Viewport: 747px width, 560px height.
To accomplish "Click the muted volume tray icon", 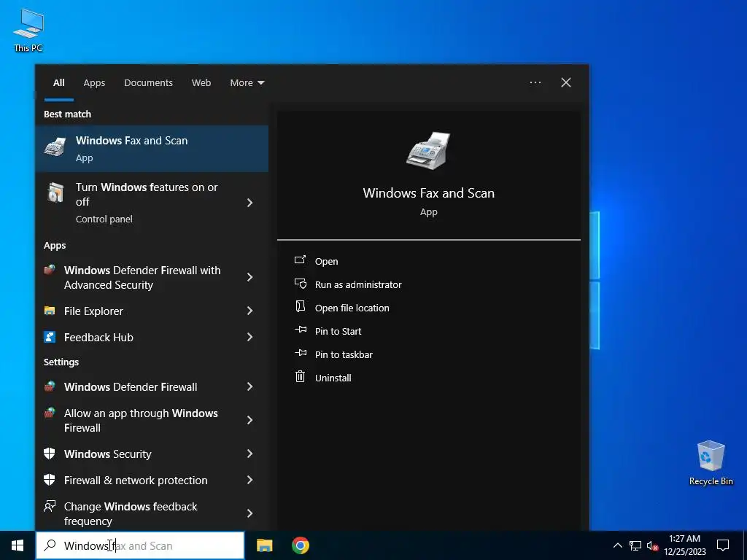I will tap(652, 545).
